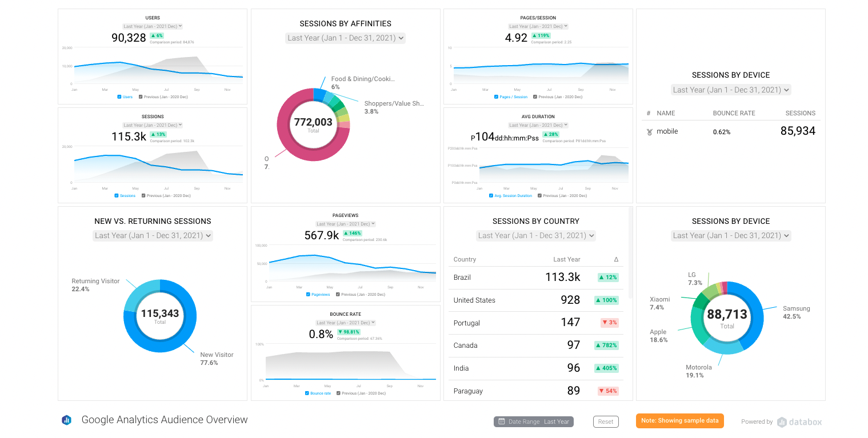The image size is (868, 438).
Task: Click the Country column header
Action: coord(465,259)
